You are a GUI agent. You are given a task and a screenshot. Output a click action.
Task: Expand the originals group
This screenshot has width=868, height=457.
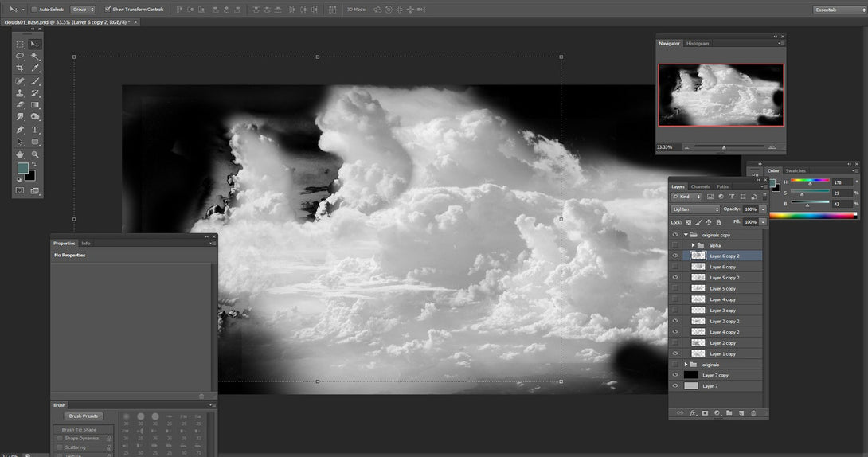coord(686,365)
